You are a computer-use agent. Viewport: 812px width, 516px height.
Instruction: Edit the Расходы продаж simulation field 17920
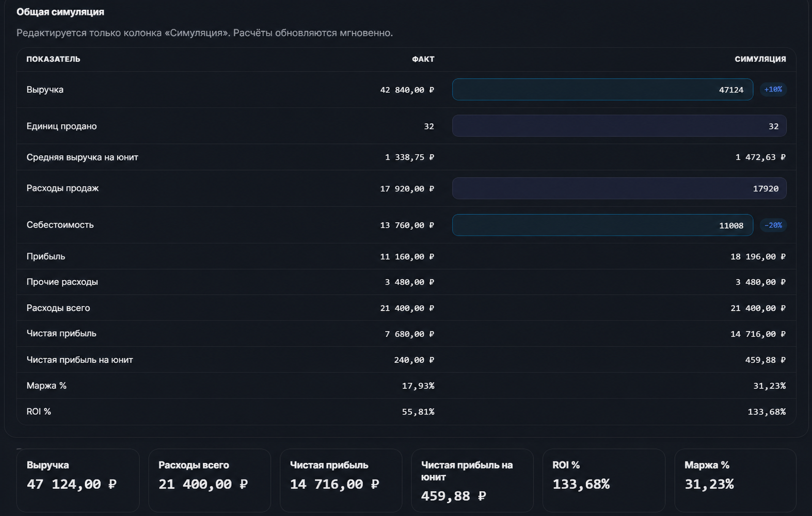click(619, 188)
